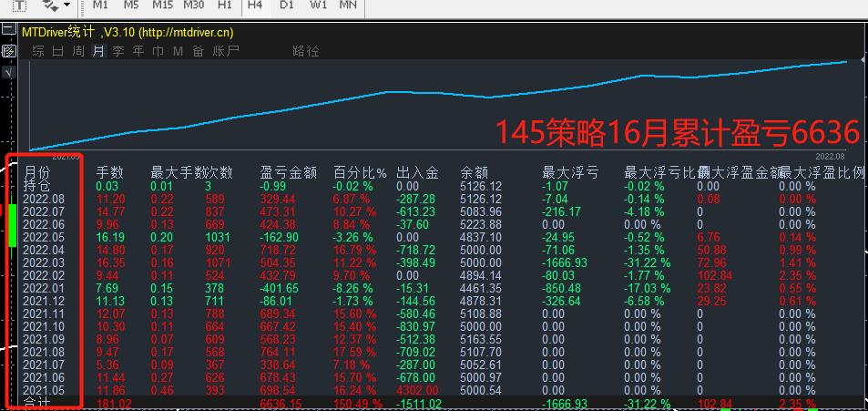Switch chart to H1 timeframe

[x=225, y=5]
